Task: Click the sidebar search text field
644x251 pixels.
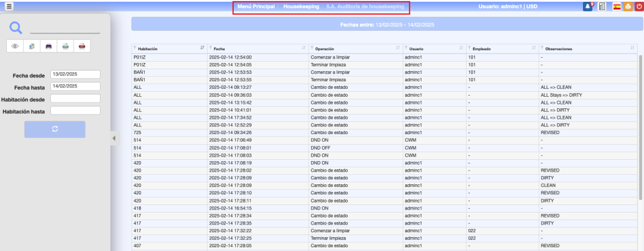Action: [65, 29]
